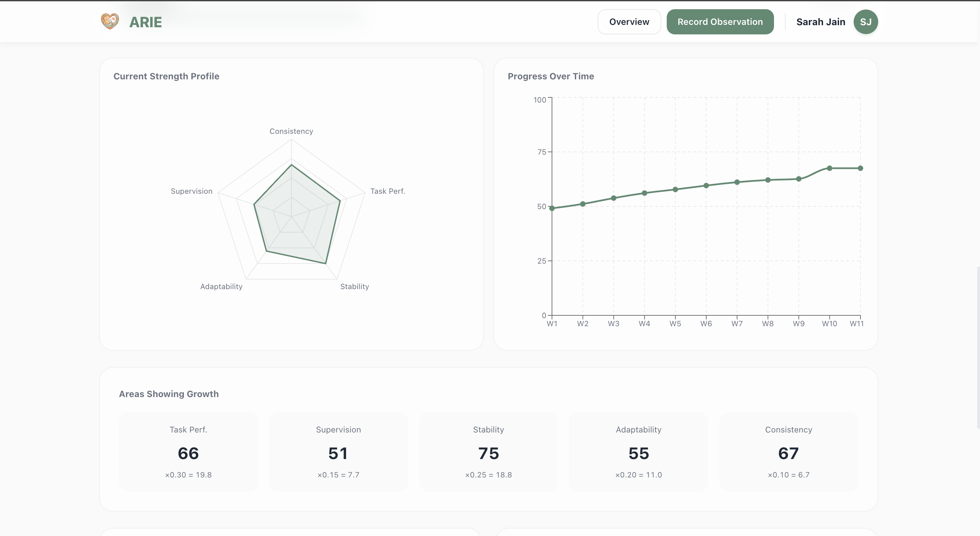This screenshot has width=980, height=536.
Task: Open the Supervision score card
Action: [x=338, y=452]
